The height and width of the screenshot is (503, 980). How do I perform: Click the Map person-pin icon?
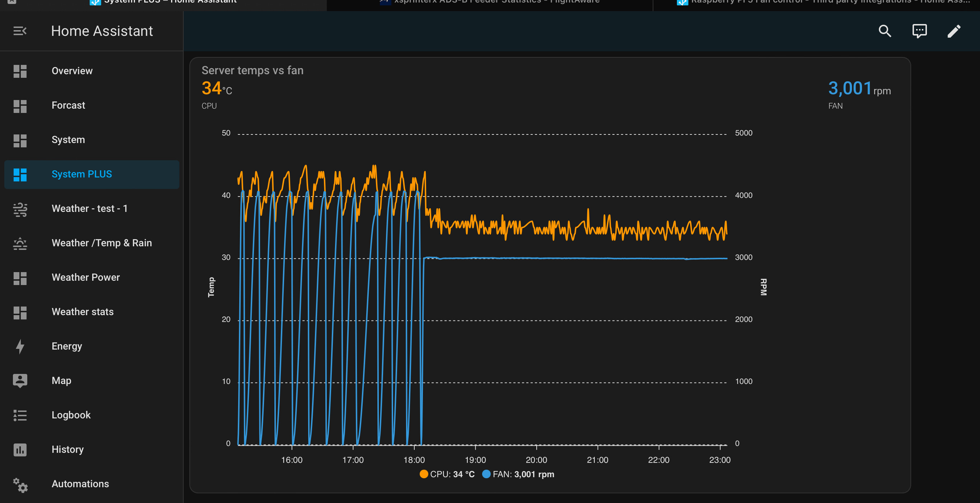click(x=20, y=381)
